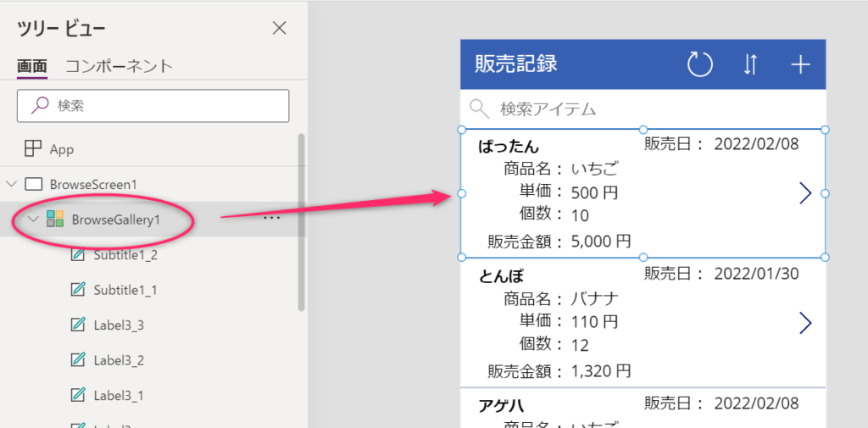Click the 検索アイテム search box
Image resolution: width=868 pixels, height=428 pixels.
pos(643,109)
